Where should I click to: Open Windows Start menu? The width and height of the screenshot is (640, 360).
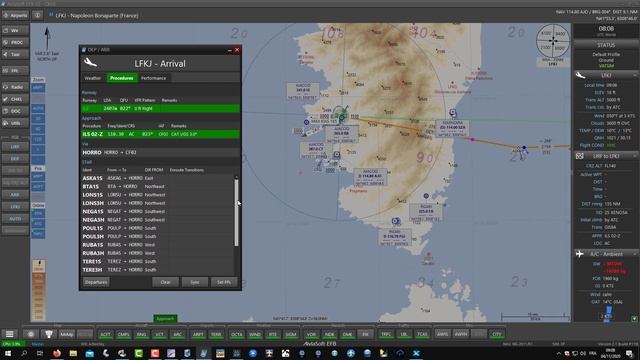tap(7, 353)
